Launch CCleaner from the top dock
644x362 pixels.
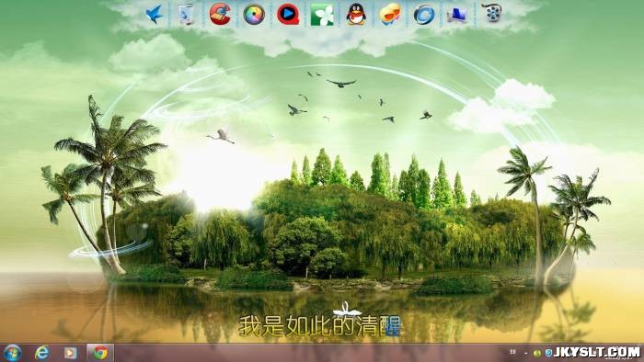point(220,14)
